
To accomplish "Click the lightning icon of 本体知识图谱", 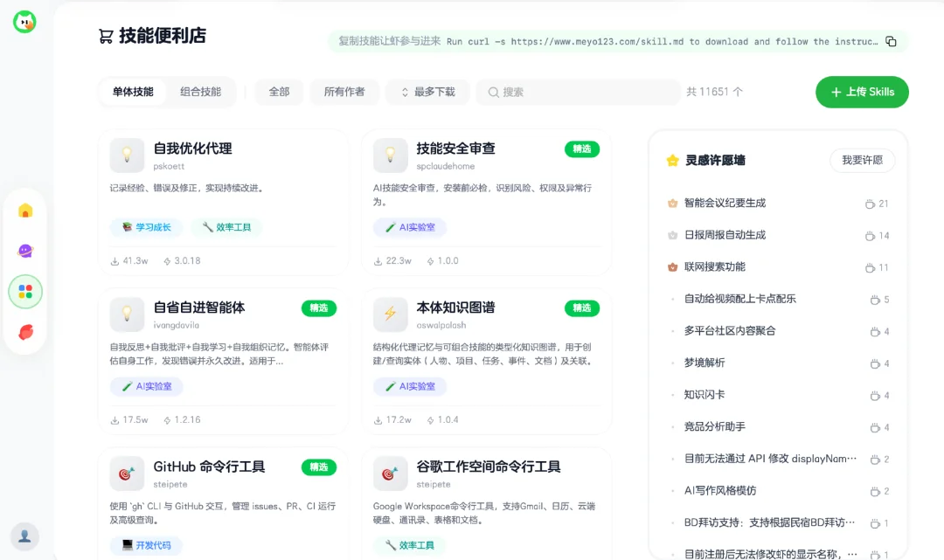I will point(390,314).
